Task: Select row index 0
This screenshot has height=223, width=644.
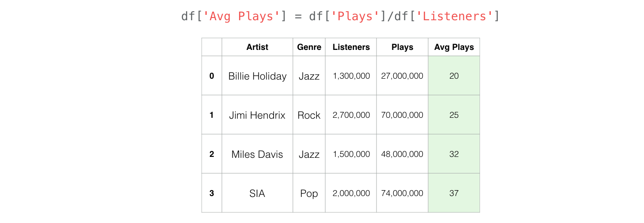Action: pos(212,76)
